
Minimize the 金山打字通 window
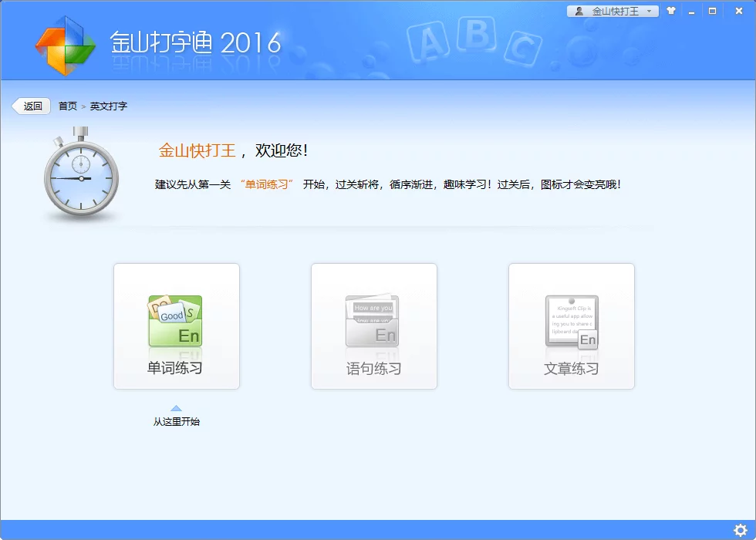point(691,11)
